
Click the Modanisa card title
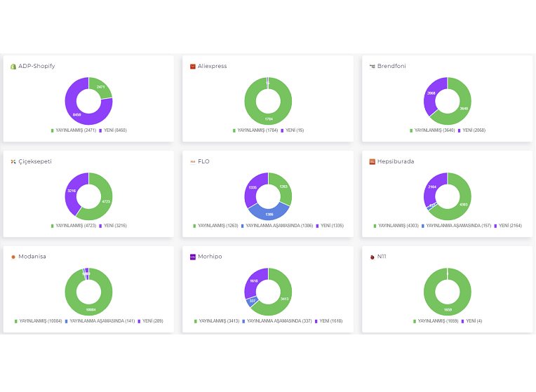[x=32, y=257]
